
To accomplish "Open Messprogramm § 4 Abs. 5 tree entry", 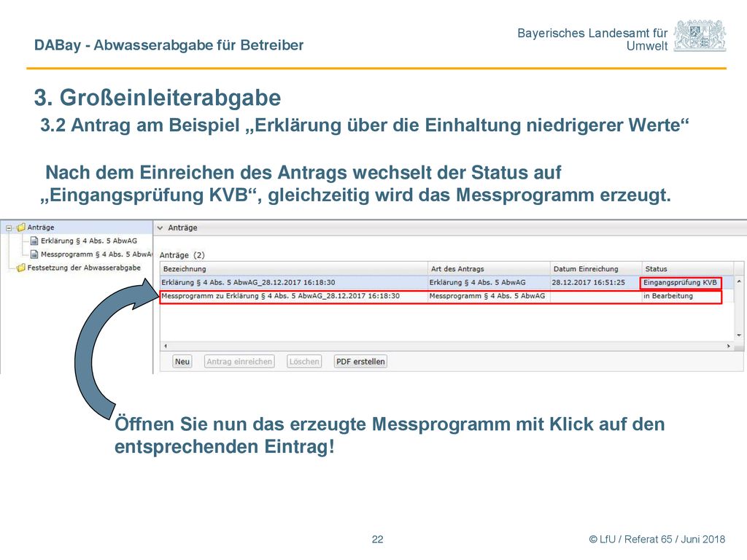I will coord(96,254).
